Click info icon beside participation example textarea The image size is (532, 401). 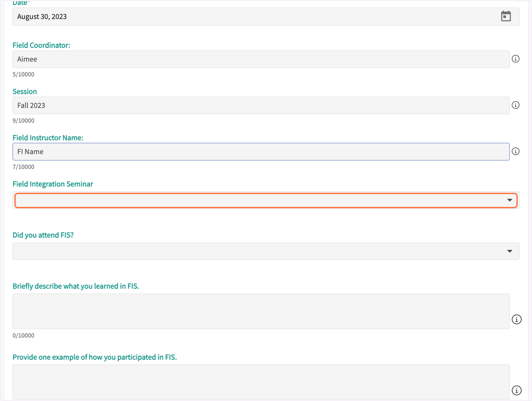516,390
